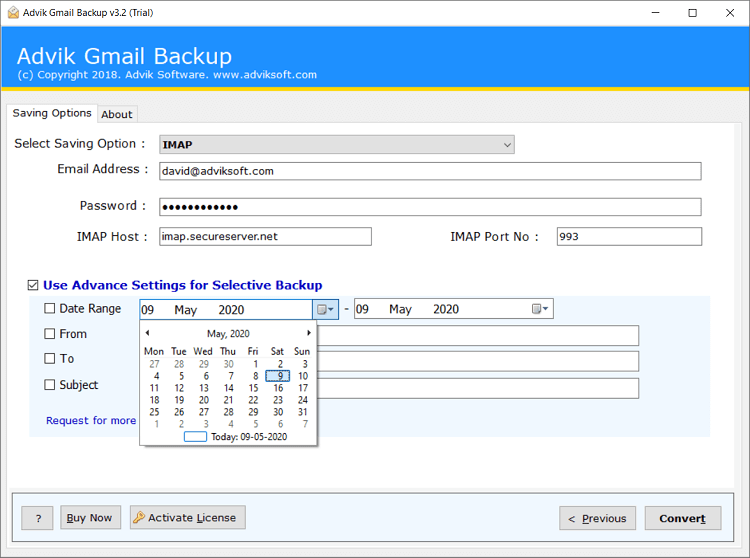Click the Subject filter text field

click(x=478, y=388)
